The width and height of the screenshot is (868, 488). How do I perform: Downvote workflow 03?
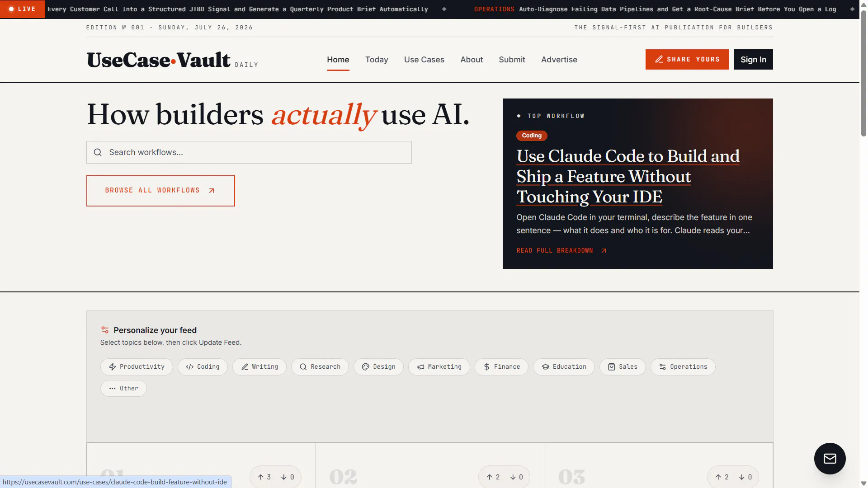745,477
